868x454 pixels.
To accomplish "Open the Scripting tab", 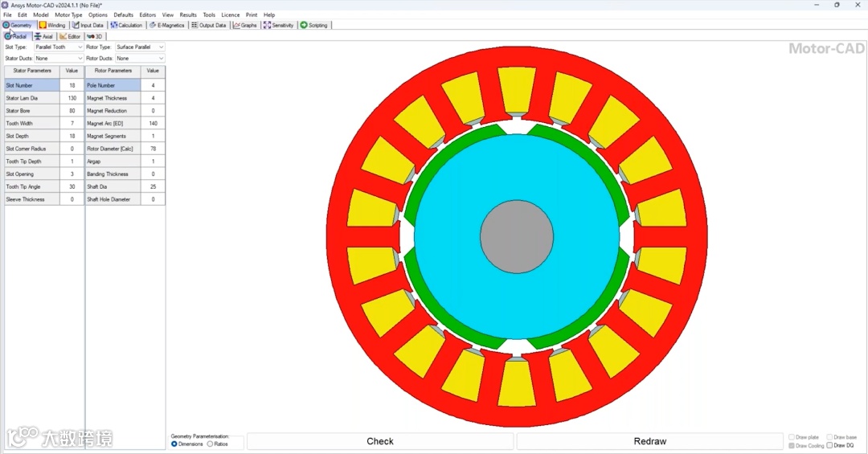I will [314, 25].
